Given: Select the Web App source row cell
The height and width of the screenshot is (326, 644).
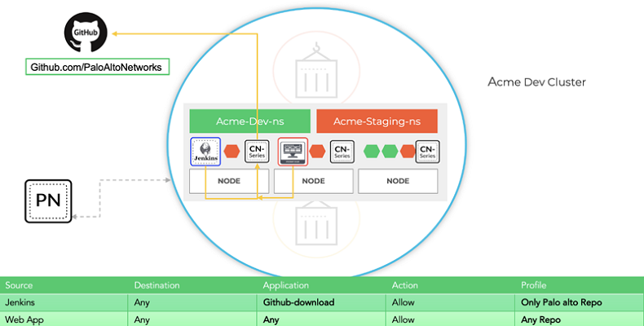Looking at the screenshot, I should tap(21, 319).
